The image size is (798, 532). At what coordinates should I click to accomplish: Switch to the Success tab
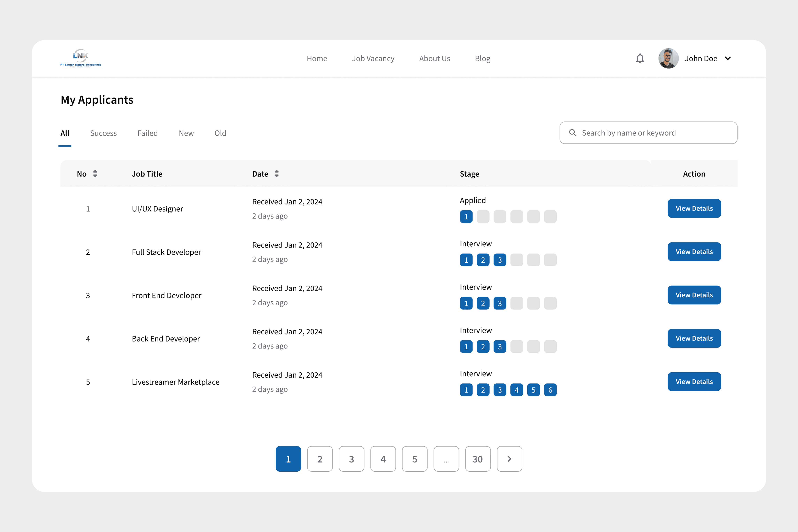[x=103, y=133]
